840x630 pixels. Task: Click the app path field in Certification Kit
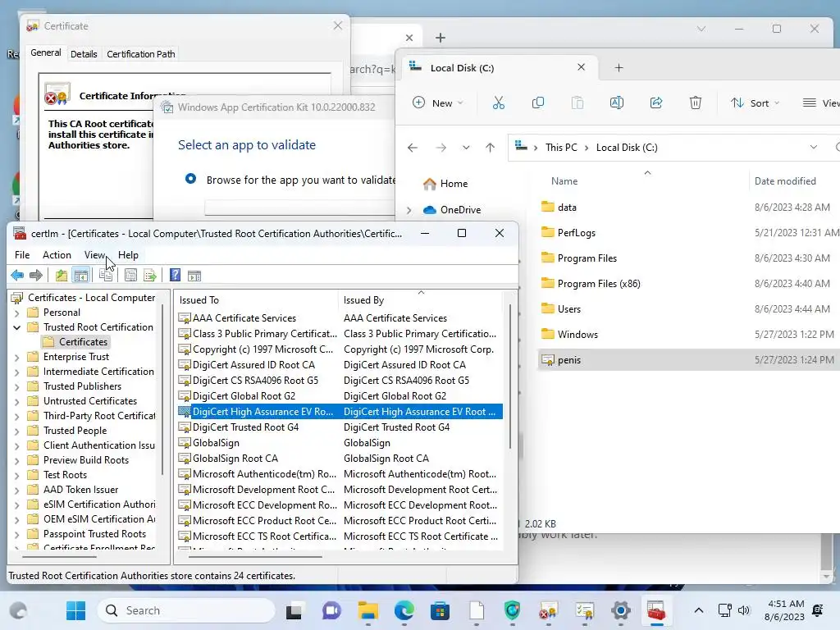(300, 208)
